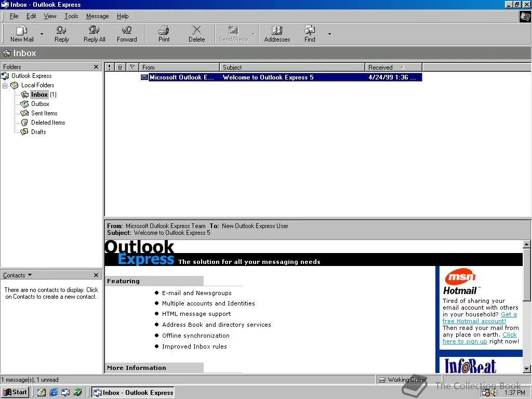Viewport: 532px width, 399px height.
Task: Click the system tray clock
Action: click(x=515, y=393)
